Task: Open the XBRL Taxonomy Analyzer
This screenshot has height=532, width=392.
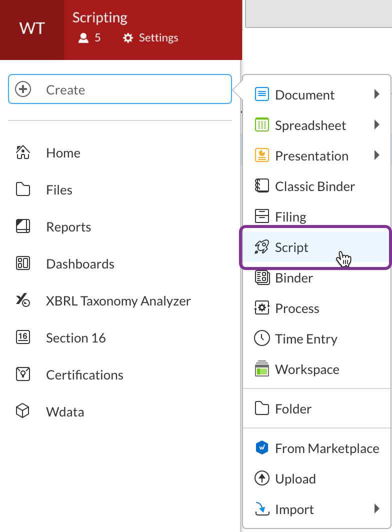Action: coord(118,301)
